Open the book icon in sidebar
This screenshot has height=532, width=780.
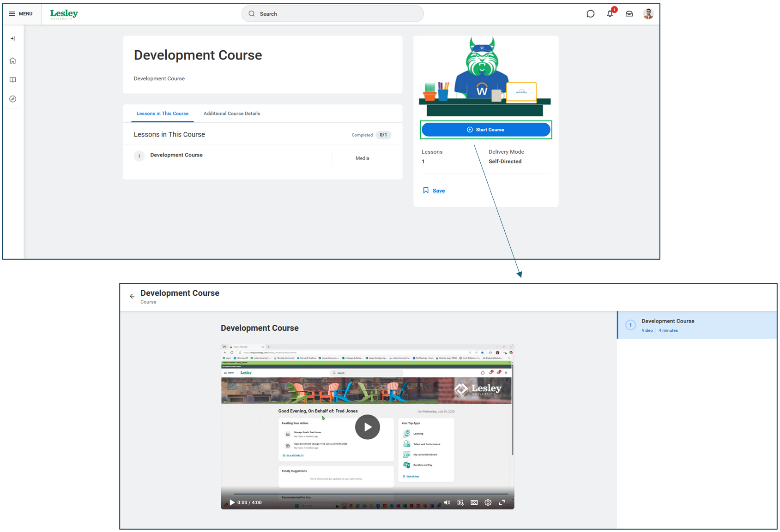click(x=13, y=80)
